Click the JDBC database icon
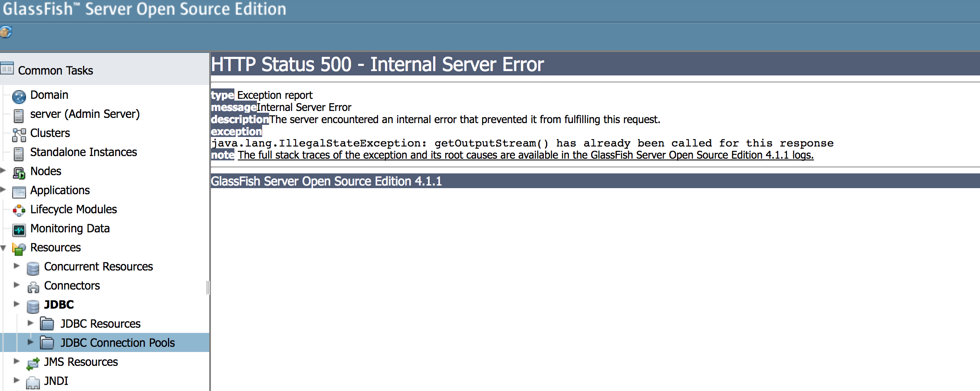 click(x=33, y=306)
